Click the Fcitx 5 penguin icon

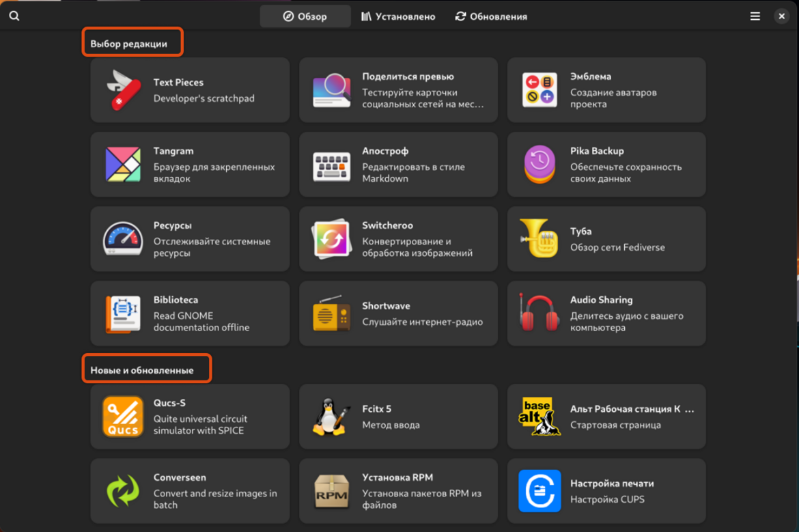tap(332, 417)
